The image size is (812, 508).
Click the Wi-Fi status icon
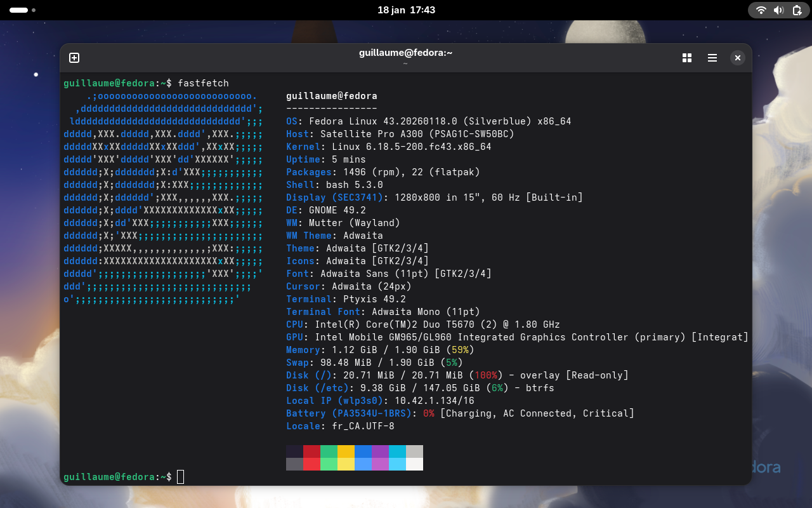tap(761, 10)
